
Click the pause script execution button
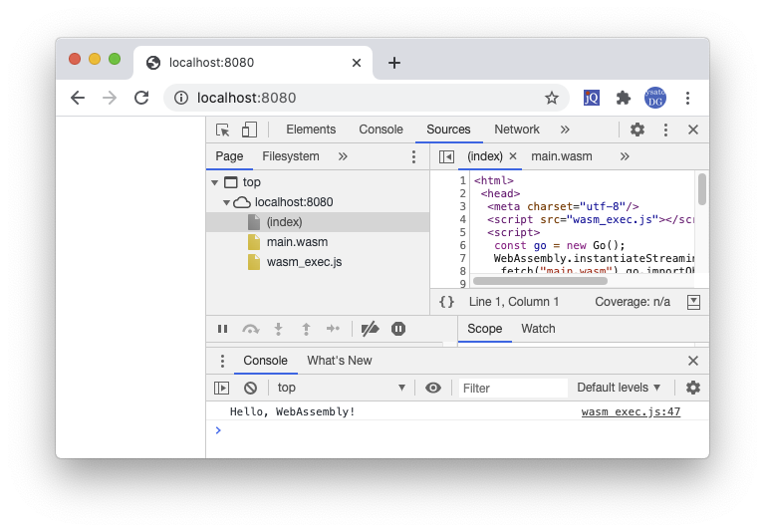click(222, 329)
